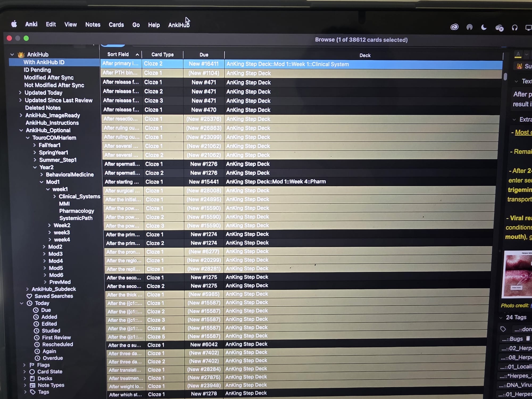Click the herpes lip image thumbnail
Screen dimensions: 532x399
(x=518, y=274)
